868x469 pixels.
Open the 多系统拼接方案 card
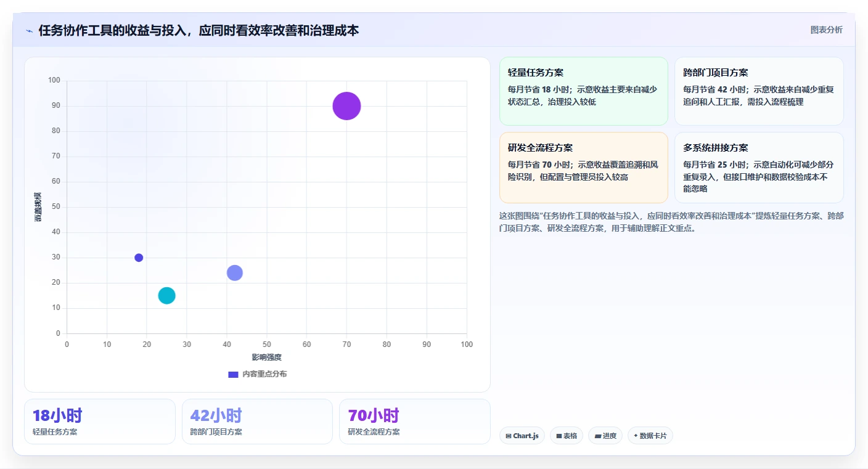(x=759, y=168)
